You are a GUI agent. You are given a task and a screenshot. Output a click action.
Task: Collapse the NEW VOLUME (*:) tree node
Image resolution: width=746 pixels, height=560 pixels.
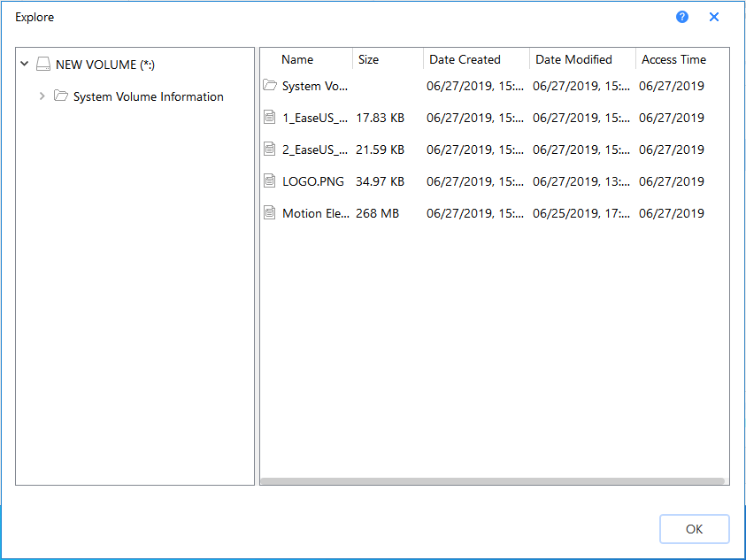tap(25, 64)
